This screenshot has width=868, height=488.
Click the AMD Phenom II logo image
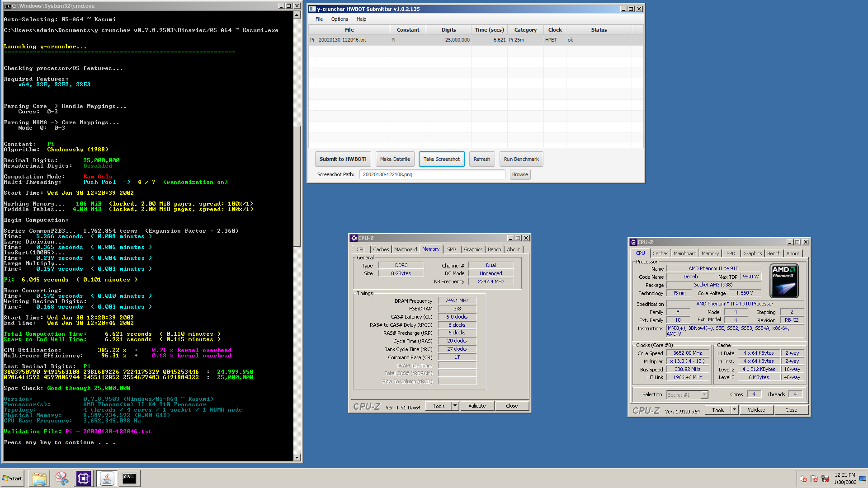coord(784,281)
